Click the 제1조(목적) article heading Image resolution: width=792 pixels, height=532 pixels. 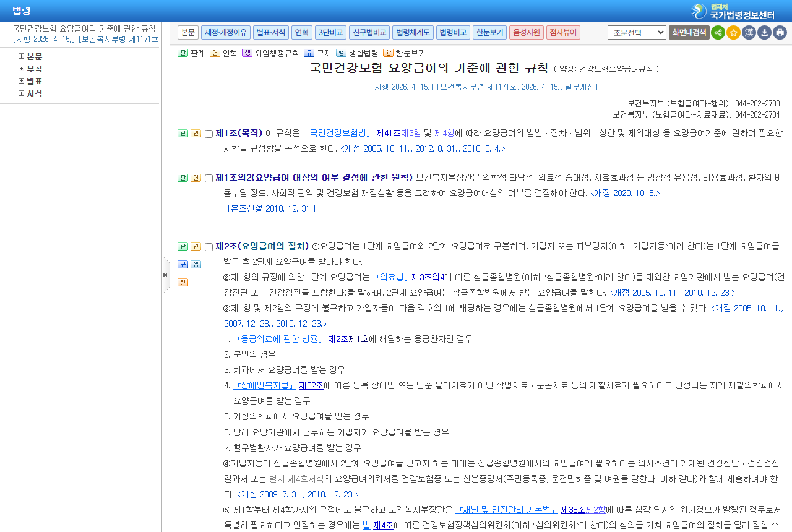[239, 133]
